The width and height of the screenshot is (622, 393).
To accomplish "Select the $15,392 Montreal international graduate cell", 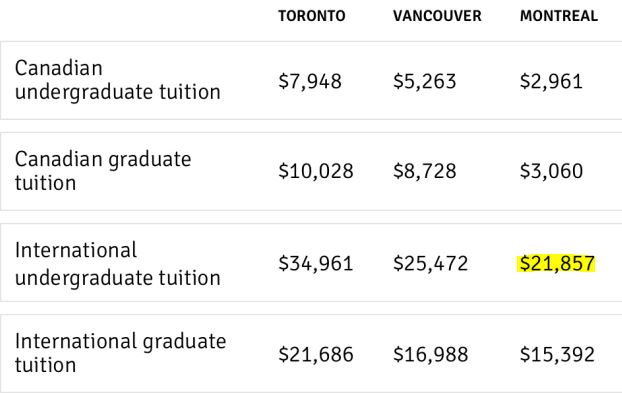I will 557,355.
